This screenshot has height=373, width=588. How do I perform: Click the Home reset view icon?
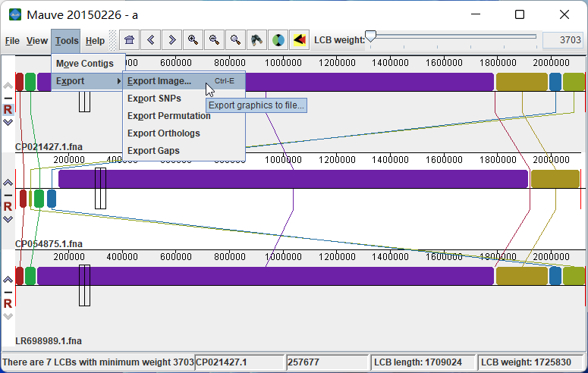(x=130, y=40)
